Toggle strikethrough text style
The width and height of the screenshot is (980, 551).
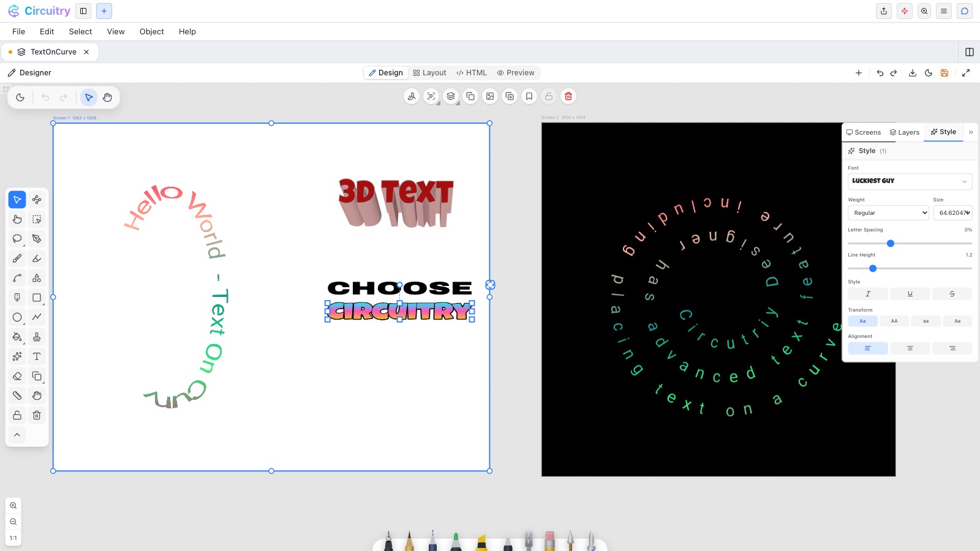[952, 294]
